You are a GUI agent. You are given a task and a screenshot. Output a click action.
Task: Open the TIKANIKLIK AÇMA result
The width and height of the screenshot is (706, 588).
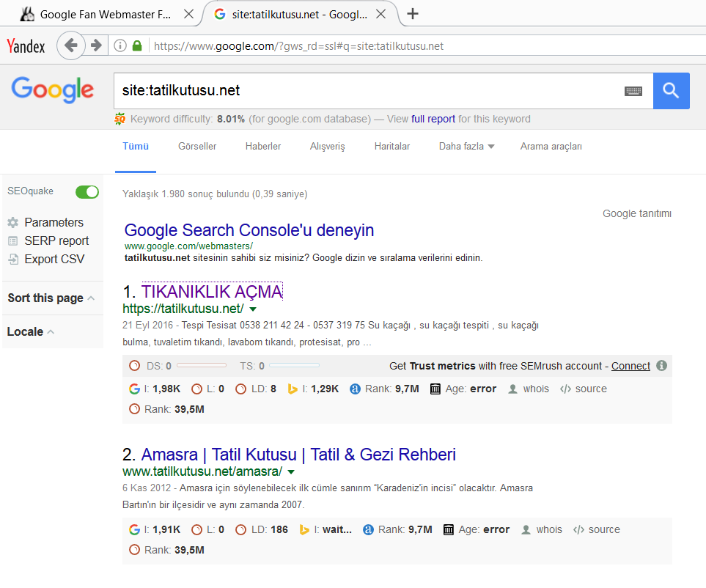point(212,292)
